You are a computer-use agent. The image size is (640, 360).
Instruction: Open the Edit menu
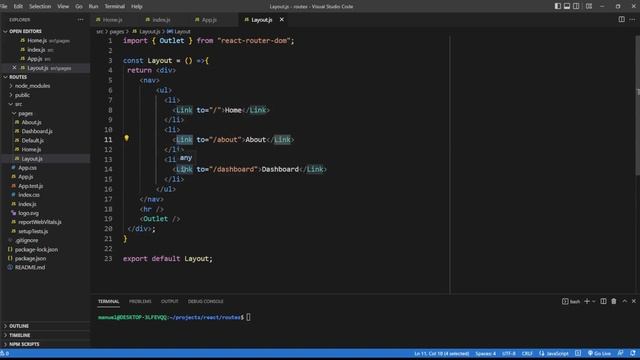(x=18, y=7)
